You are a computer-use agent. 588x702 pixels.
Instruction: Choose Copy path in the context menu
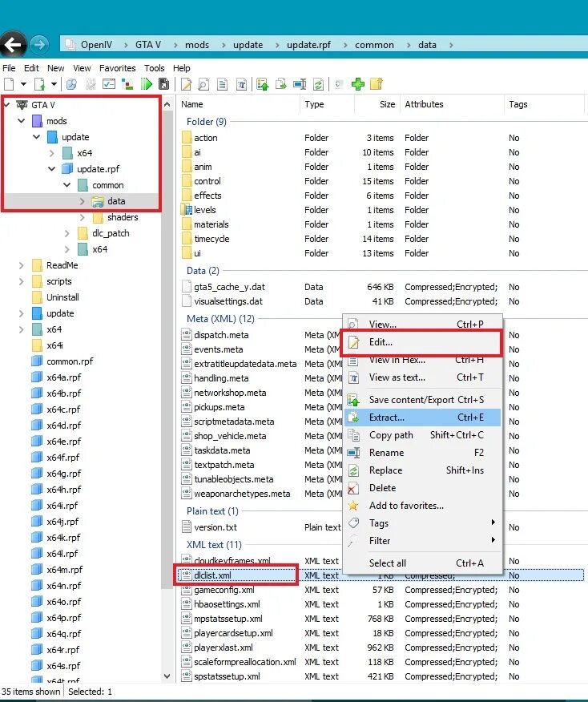click(x=423, y=435)
